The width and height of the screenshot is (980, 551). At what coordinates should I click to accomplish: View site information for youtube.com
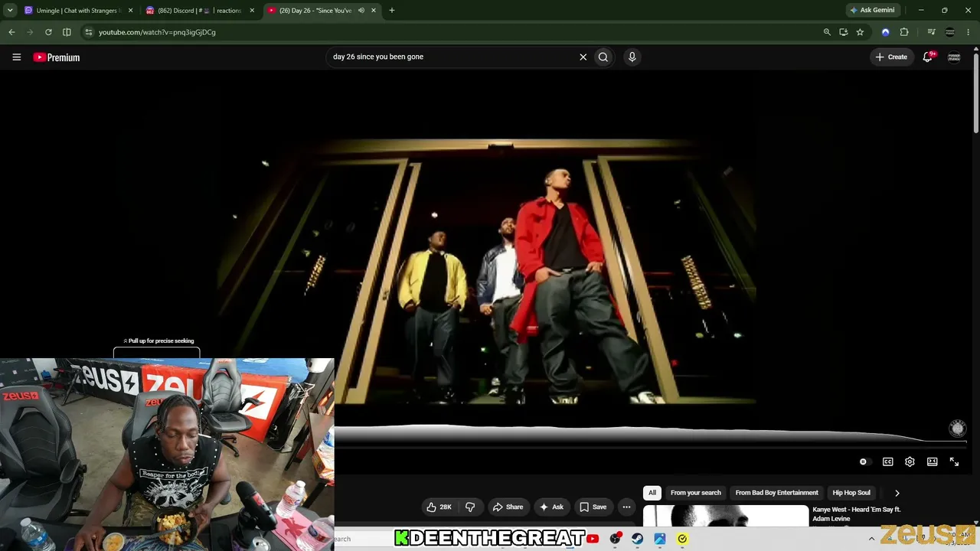pyautogui.click(x=89, y=32)
